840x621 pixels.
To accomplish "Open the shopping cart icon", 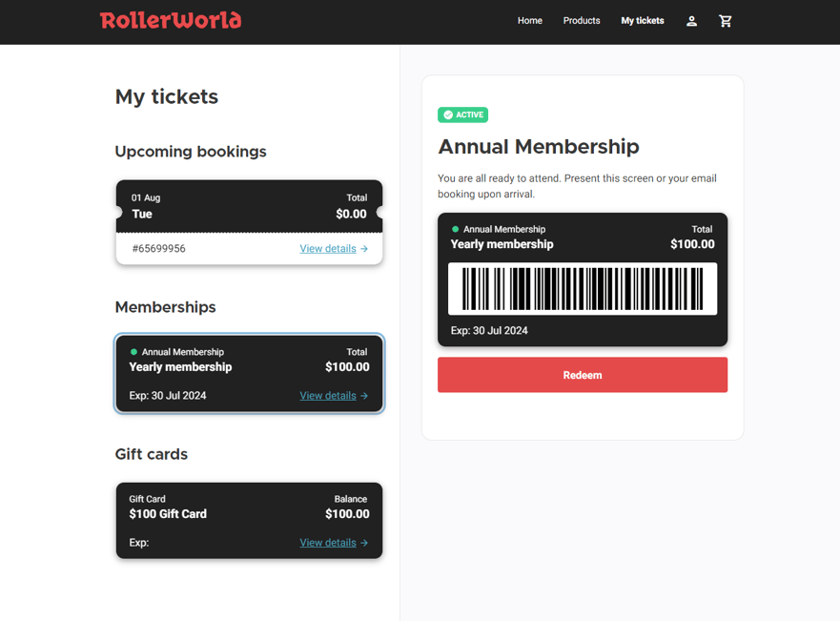I will (725, 21).
